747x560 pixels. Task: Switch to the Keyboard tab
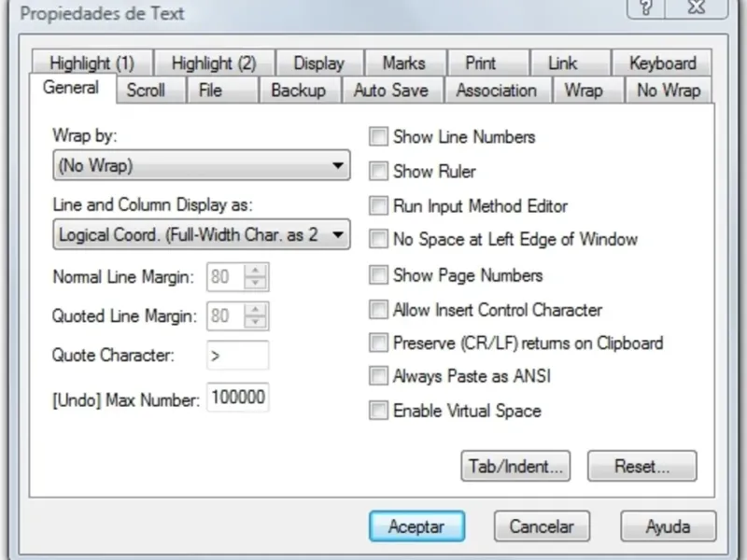coord(663,63)
